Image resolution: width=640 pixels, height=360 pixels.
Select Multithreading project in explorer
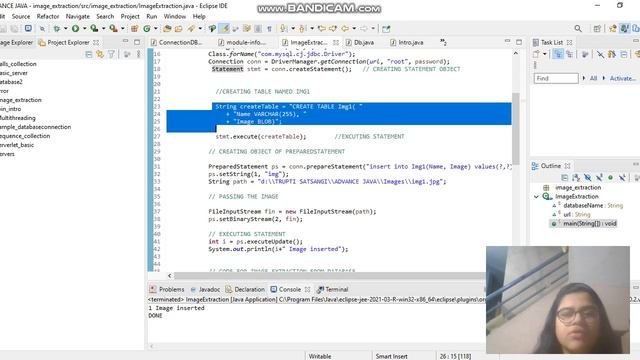click(x=18, y=118)
